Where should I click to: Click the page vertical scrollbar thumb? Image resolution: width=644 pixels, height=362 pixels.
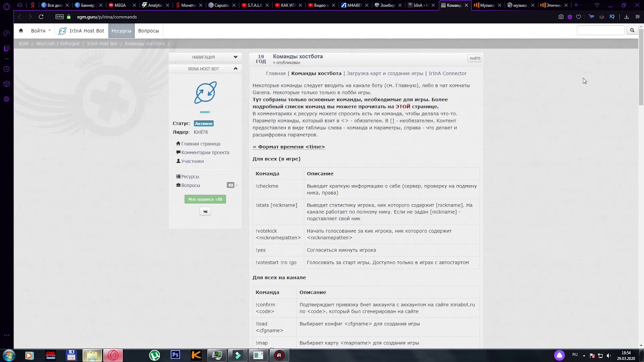click(x=641, y=68)
